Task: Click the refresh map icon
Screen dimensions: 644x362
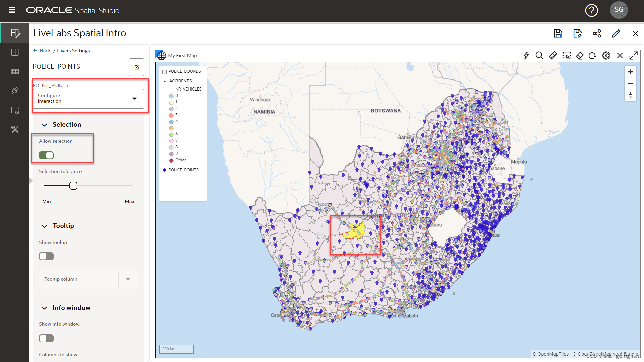Action: (x=592, y=56)
